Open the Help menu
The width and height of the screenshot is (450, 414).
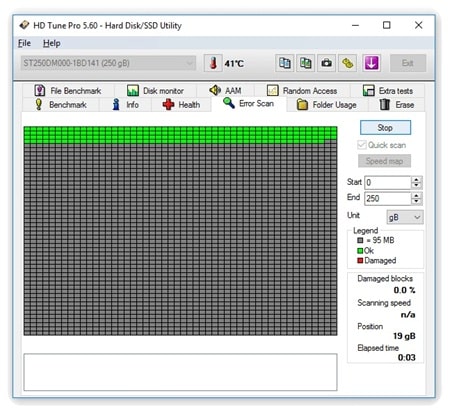(x=52, y=43)
